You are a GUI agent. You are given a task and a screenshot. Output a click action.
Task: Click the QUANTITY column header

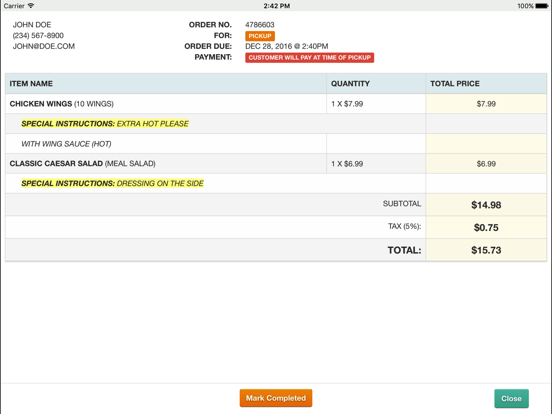pos(376,83)
